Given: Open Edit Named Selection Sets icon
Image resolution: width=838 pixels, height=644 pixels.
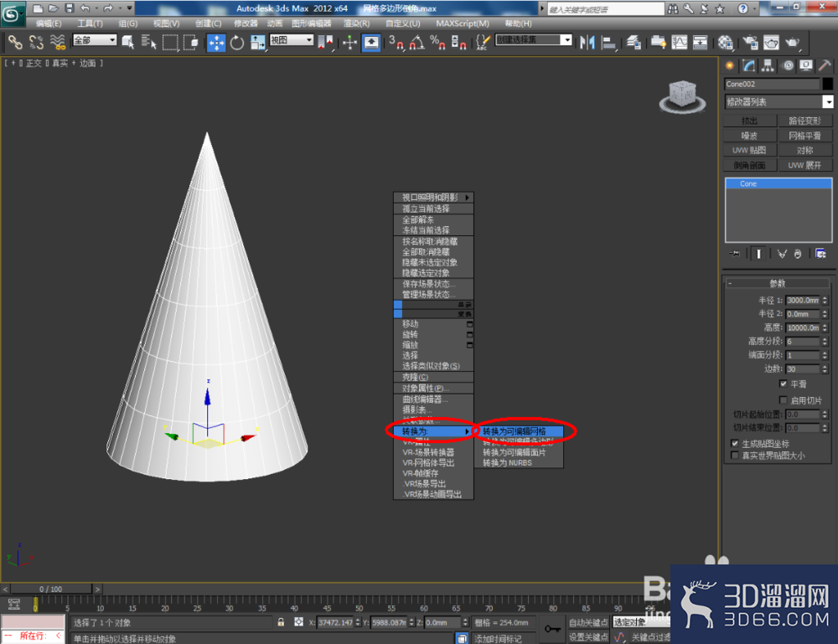Looking at the screenshot, I should coord(483,42).
